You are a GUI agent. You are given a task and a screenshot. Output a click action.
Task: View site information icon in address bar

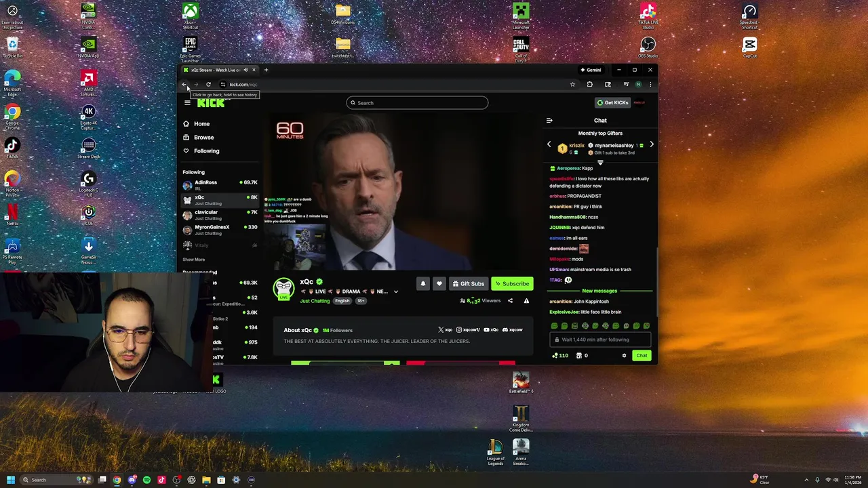click(223, 85)
